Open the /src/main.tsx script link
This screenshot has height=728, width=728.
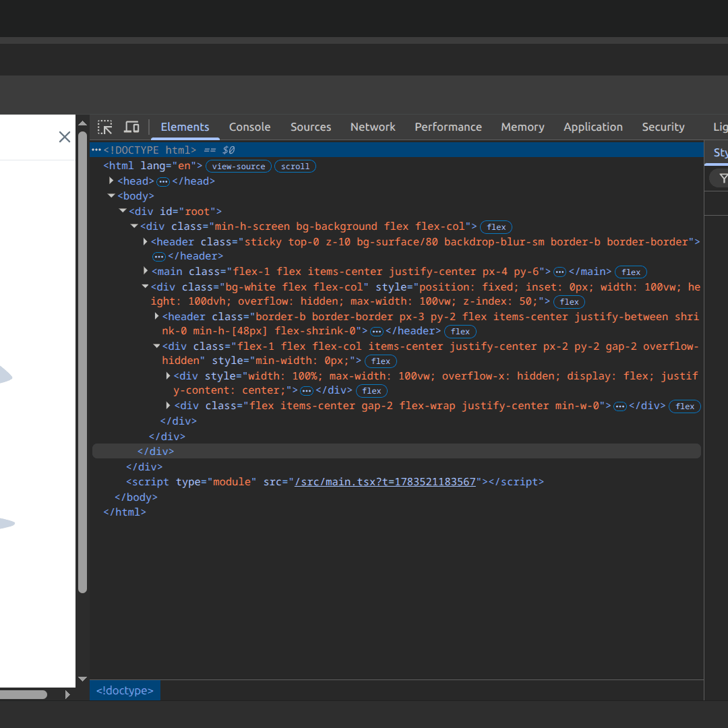386,482
